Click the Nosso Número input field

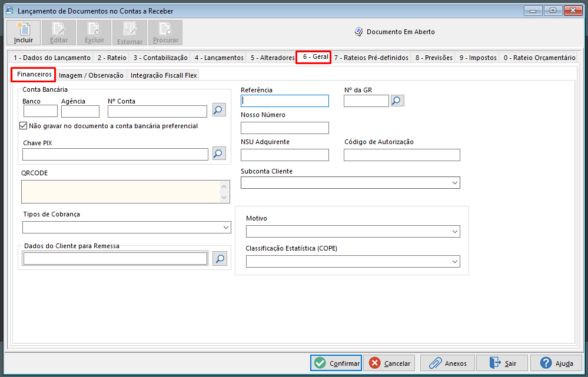click(x=285, y=128)
